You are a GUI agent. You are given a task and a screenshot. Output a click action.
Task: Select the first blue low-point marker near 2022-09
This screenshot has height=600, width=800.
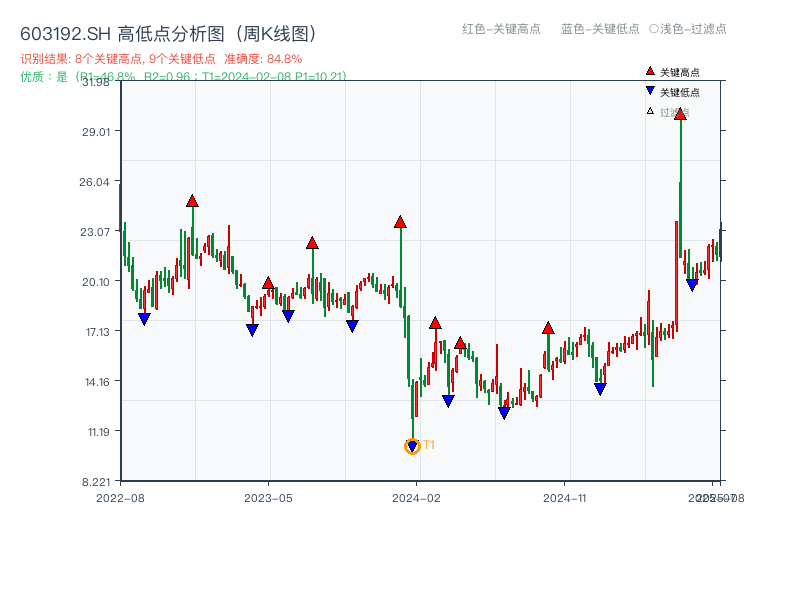tap(145, 318)
